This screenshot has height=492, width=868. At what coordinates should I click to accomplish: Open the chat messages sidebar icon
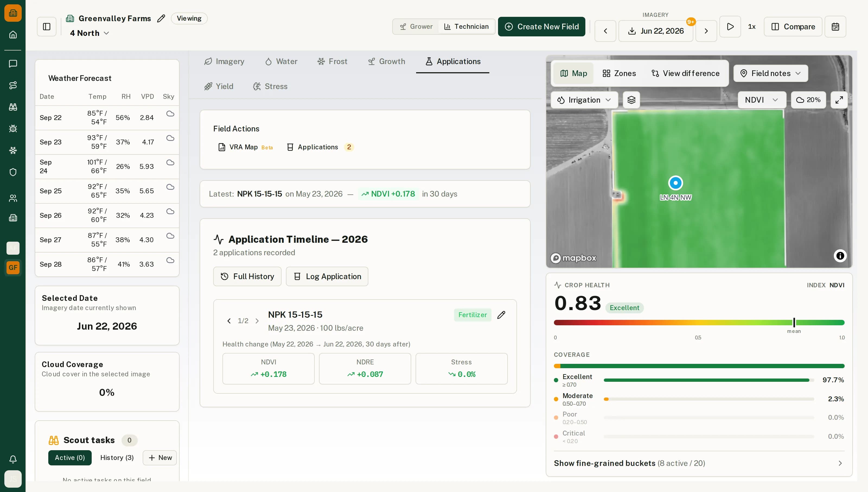pyautogui.click(x=13, y=64)
